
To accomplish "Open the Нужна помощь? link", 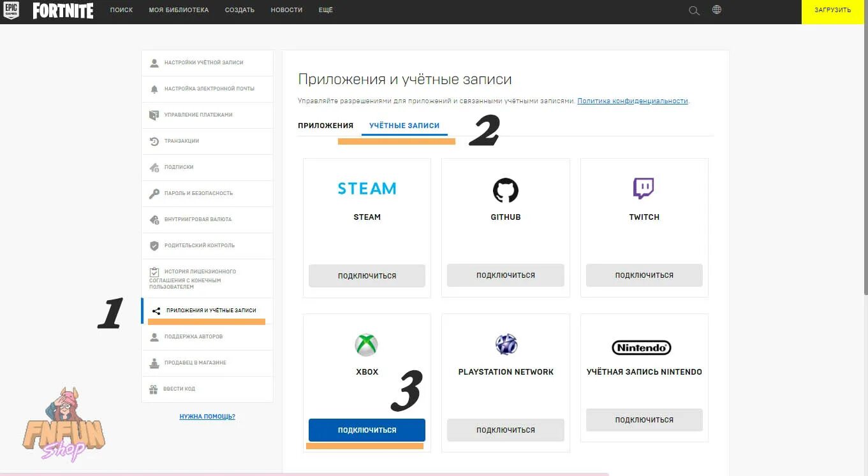I will pos(207,417).
